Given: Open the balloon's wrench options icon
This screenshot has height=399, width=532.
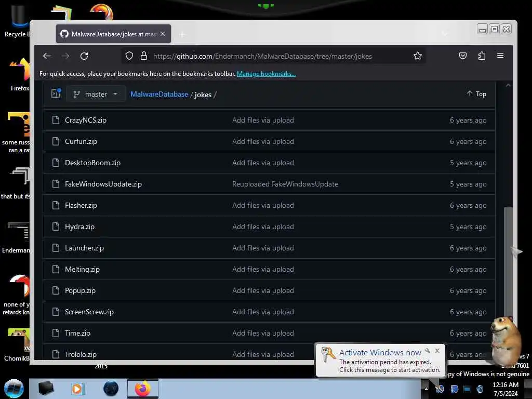Looking at the screenshot, I should point(428,351).
